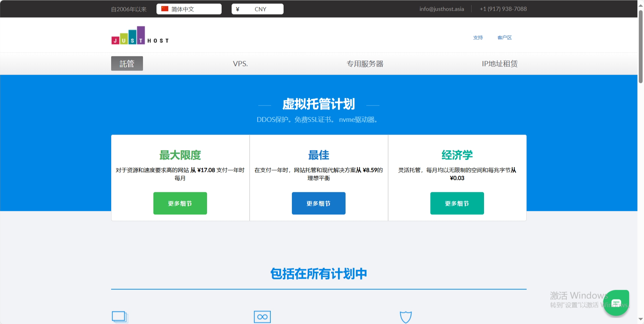Click the infinity feature icon
The width and height of the screenshot is (644, 324).
pos(262,316)
